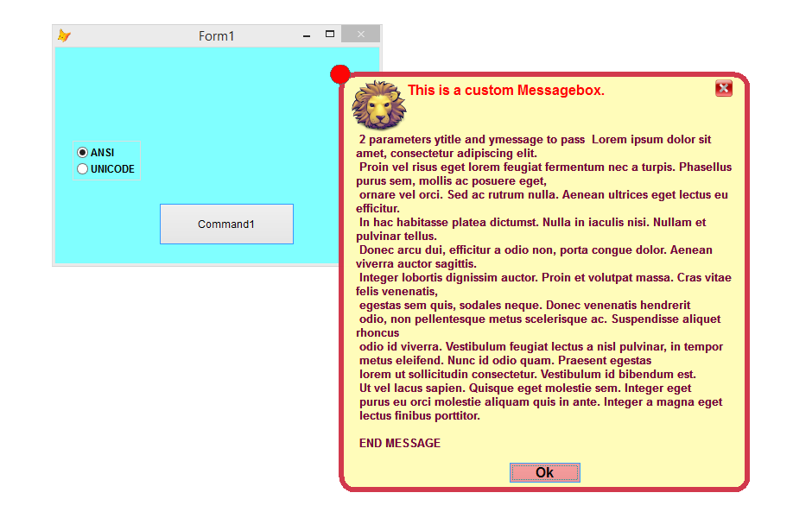Click the red circle on messagebox corner
This screenshot has height=518, width=812.
click(340, 74)
